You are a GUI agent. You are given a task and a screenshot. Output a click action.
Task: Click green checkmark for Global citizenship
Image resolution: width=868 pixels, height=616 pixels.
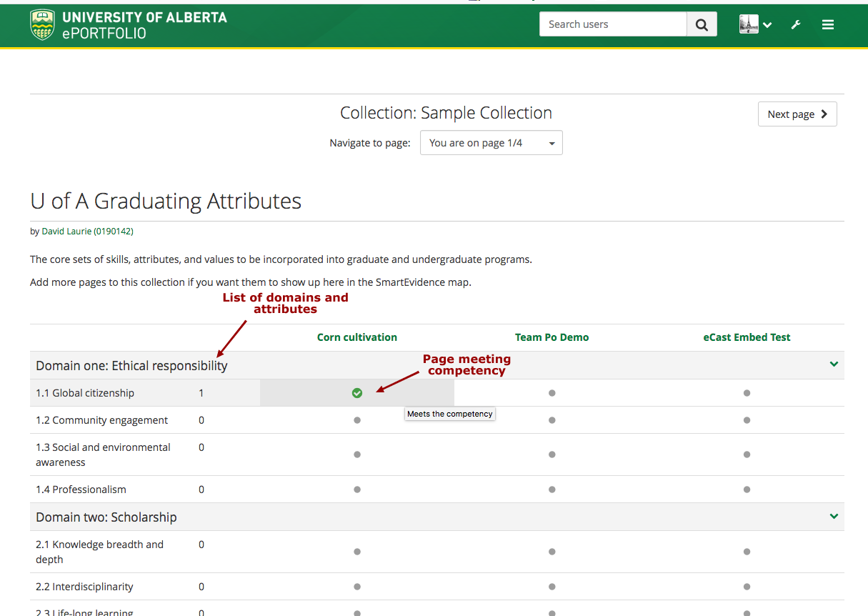357,393
